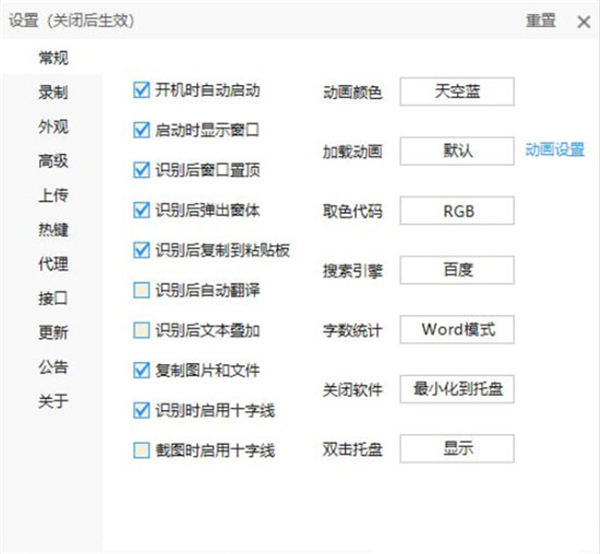Toggle 启动时显示窗口 checkbox
The height and width of the screenshot is (554, 600).
coord(141,130)
